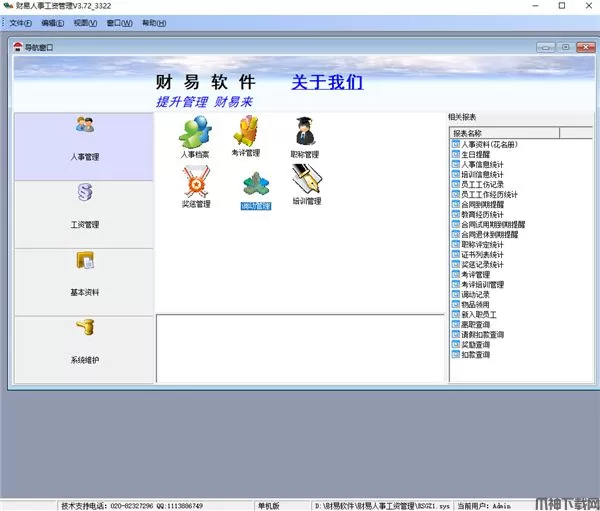Click the 导航窗口 title bar icon
The image size is (600, 511).
[18, 47]
